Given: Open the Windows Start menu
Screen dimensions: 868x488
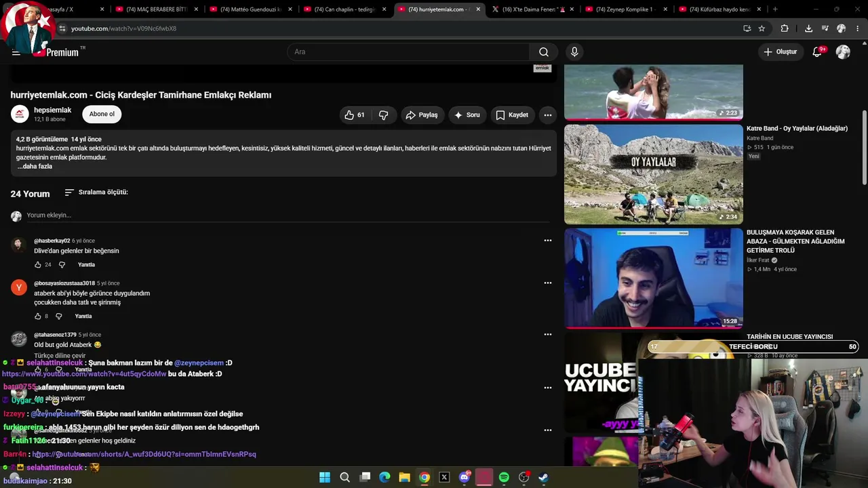Looking at the screenshot, I should point(325,477).
